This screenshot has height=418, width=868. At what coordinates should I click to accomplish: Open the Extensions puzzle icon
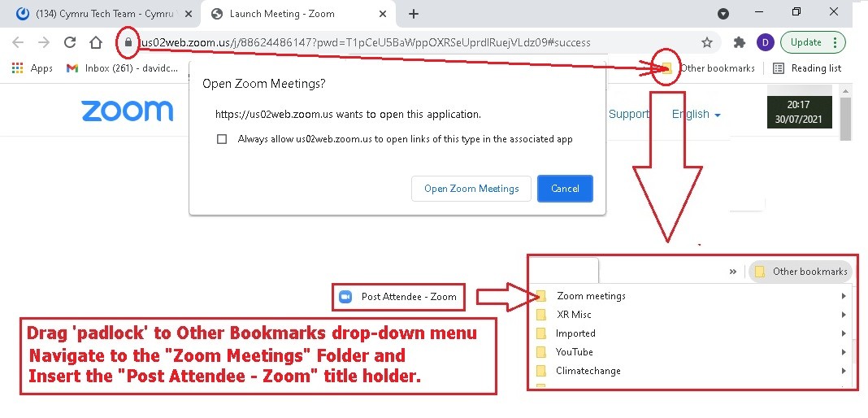click(x=739, y=42)
